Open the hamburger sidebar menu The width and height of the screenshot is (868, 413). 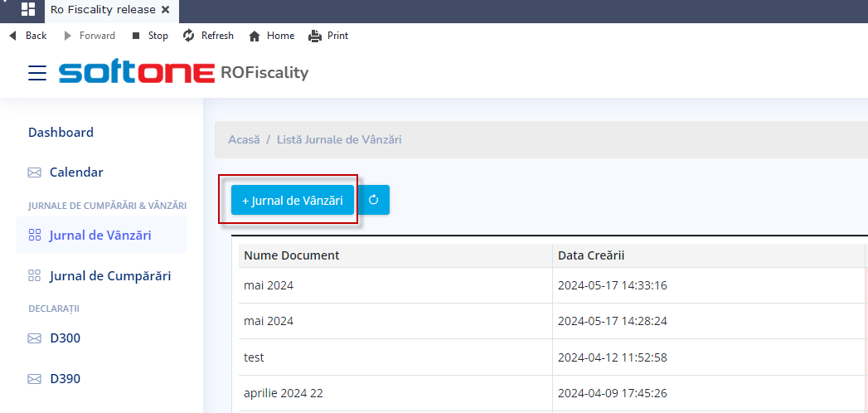coord(37,73)
